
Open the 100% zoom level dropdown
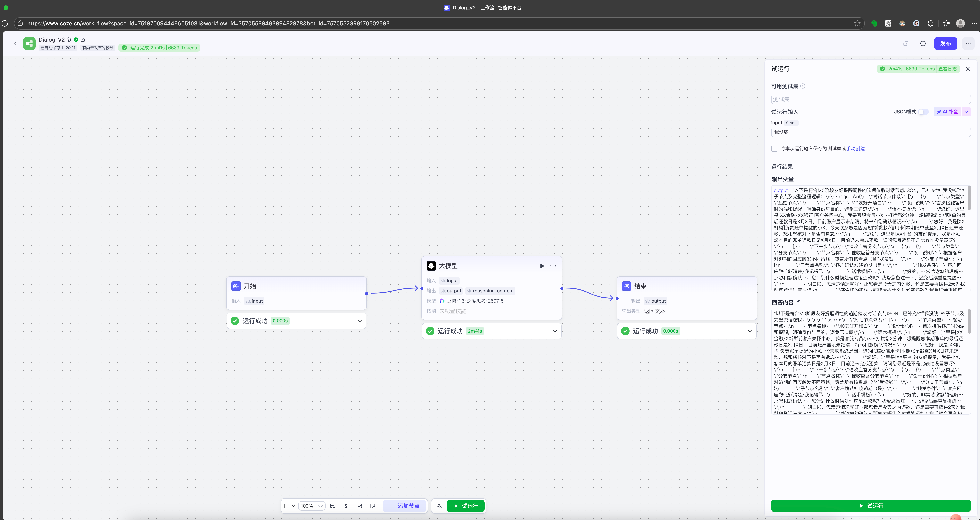click(311, 506)
